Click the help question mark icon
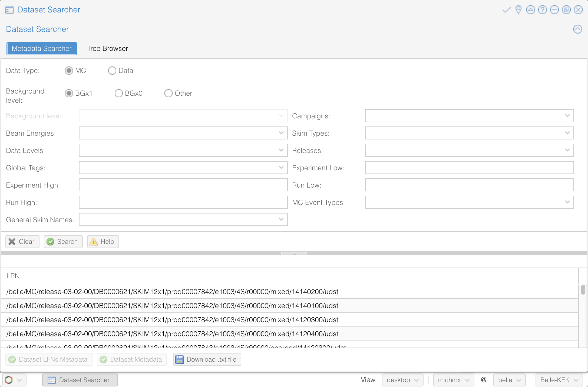Viewport: 588px width, 387px height. (x=542, y=10)
